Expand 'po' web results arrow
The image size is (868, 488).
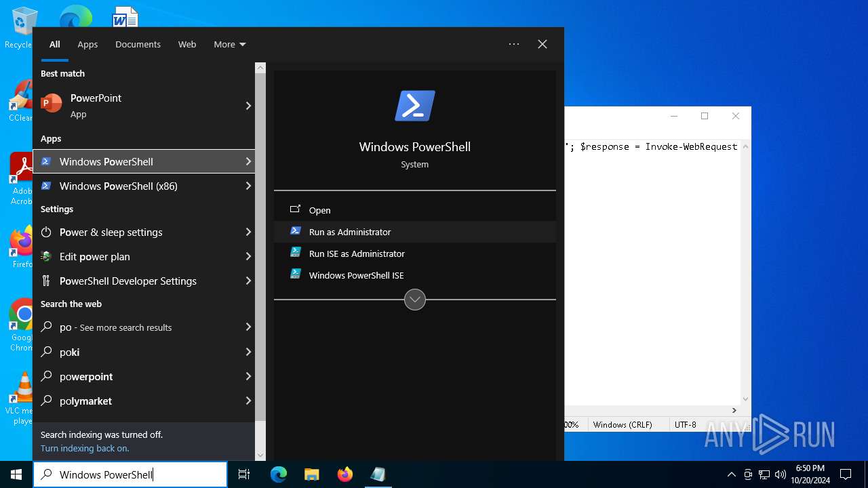click(248, 327)
